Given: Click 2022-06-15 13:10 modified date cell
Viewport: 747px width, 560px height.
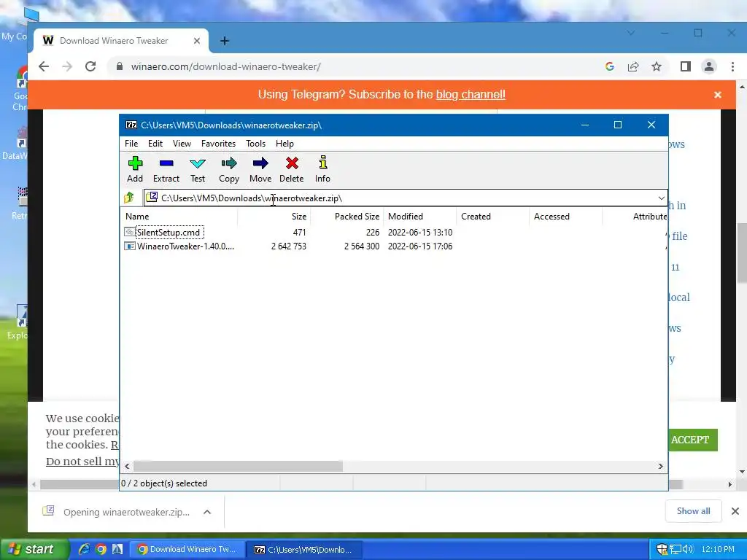Looking at the screenshot, I should [x=419, y=233].
